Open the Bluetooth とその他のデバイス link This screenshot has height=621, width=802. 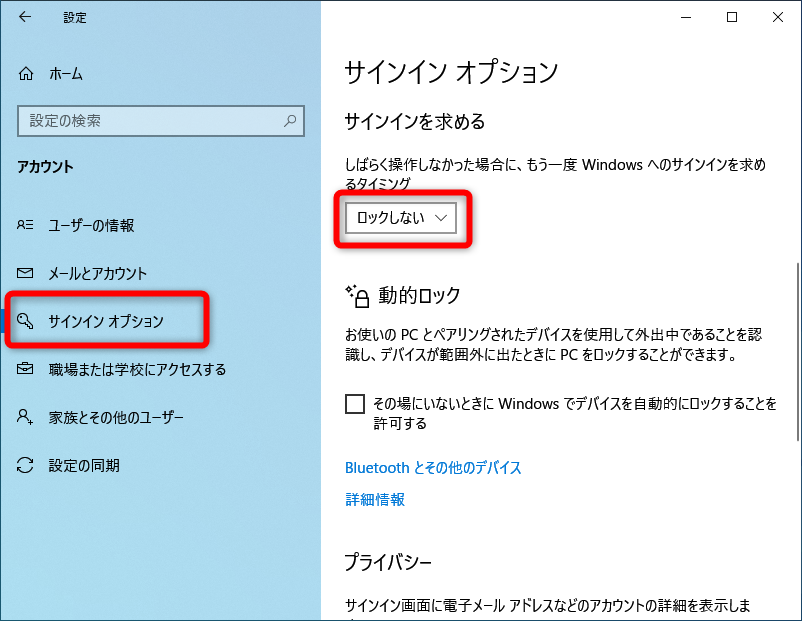coord(433,467)
